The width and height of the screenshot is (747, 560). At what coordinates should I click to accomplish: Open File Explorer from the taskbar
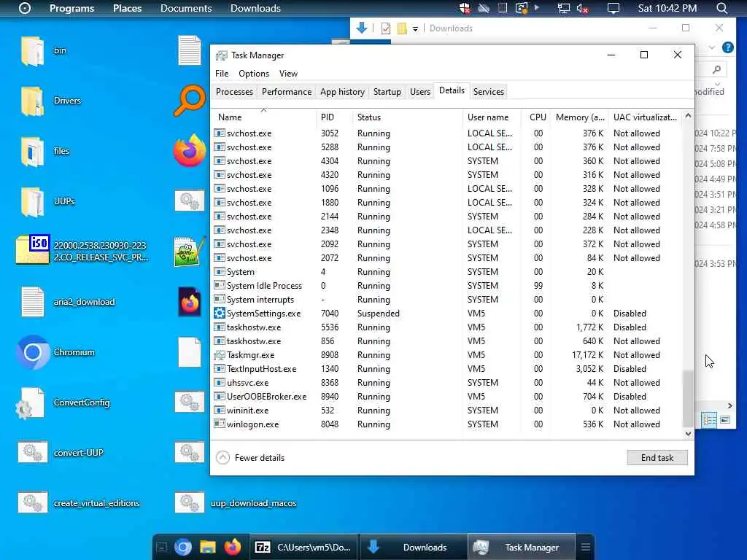pyautogui.click(x=208, y=547)
